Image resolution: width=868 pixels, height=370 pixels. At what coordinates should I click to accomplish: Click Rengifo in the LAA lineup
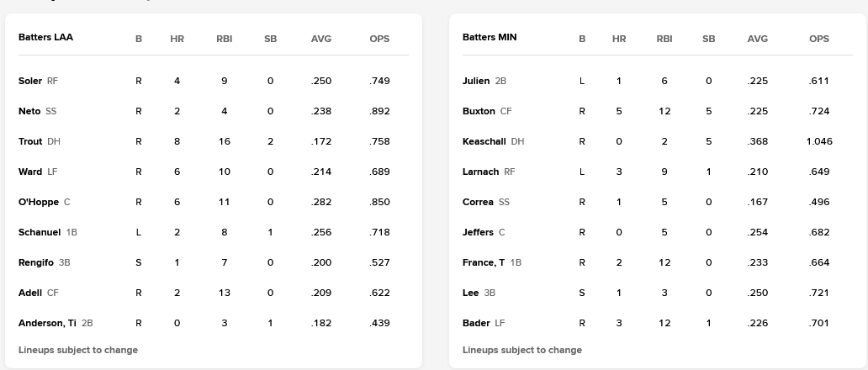(x=36, y=262)
